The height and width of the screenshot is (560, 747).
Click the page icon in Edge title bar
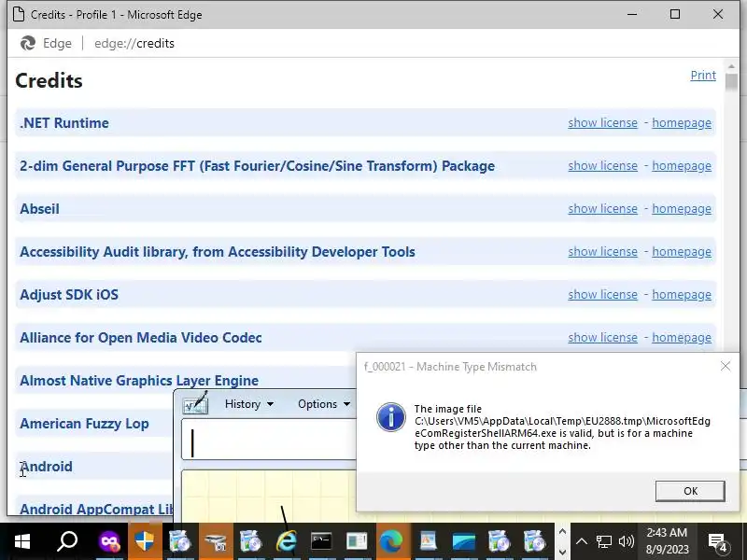19,14
